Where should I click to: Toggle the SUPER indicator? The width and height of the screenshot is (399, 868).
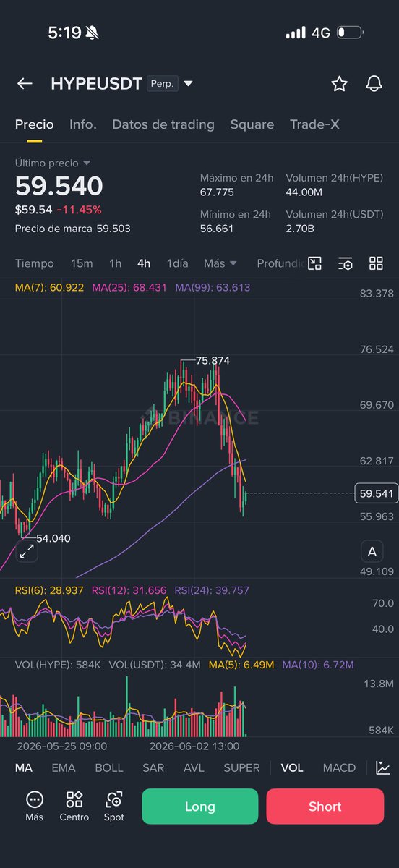pos(241,768)
